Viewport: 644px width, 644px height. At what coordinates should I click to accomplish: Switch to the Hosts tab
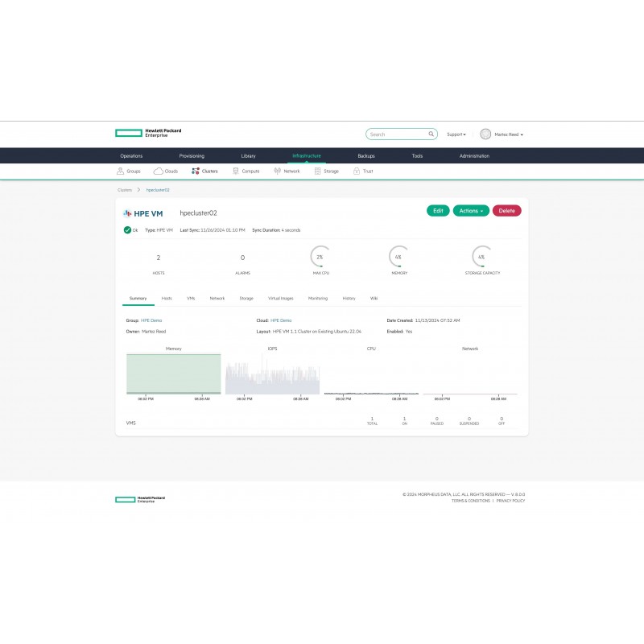tap(167, 299)
